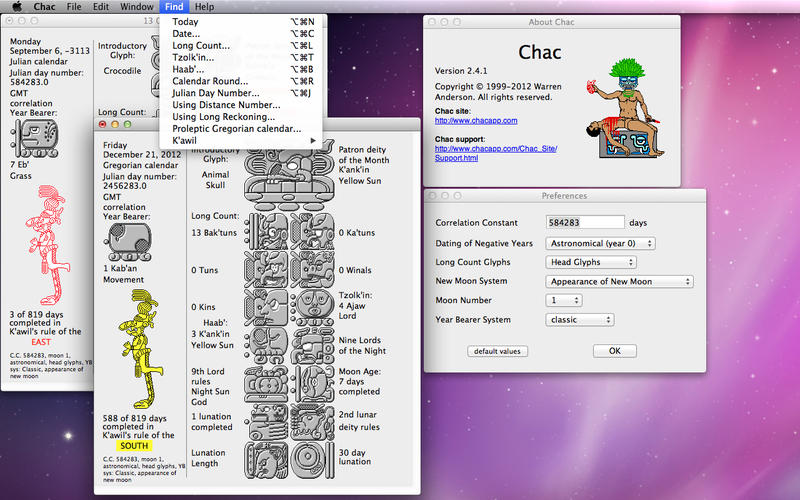Image resolution: width=800 pixels, height=500 pixels.
Task: Open the Chac support link
Action: coord(496,153)
